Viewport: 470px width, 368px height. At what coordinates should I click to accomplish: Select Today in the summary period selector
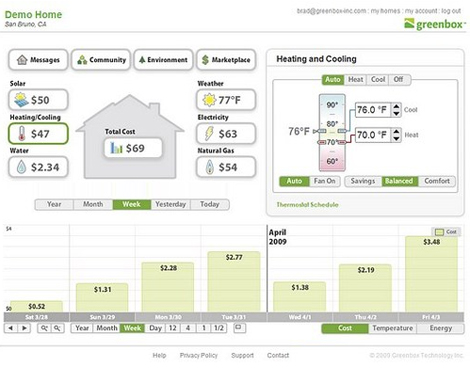[210, 204]
